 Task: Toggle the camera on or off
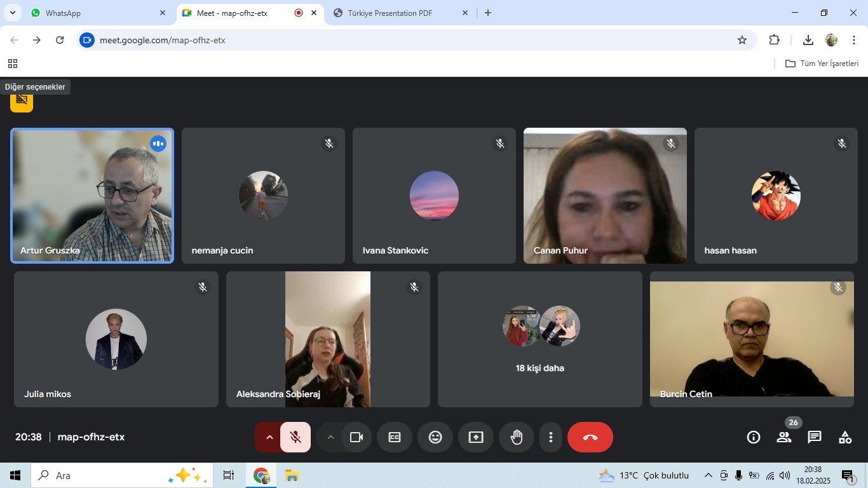(356, 437)
